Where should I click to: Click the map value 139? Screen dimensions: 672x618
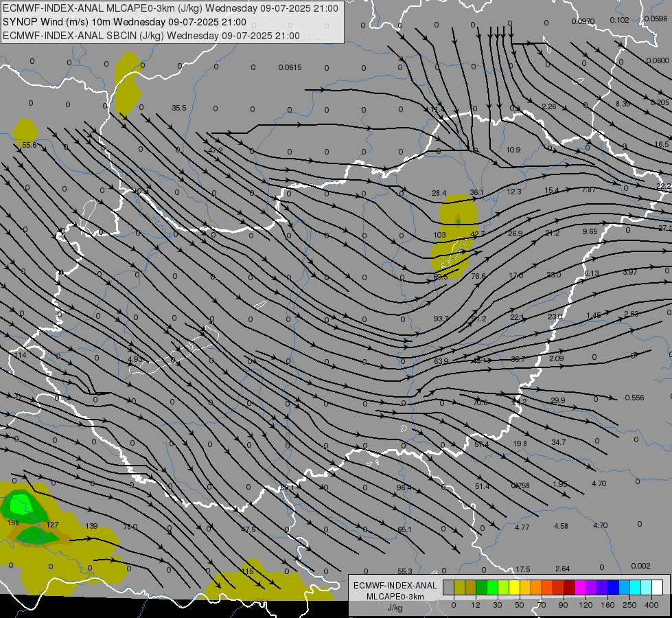click(91, 525)
